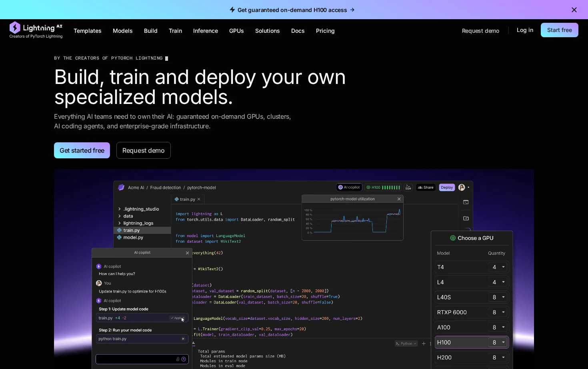Open the Templates menu
The width and height of the screenshot is (588, 369).
tap(88, 31)
